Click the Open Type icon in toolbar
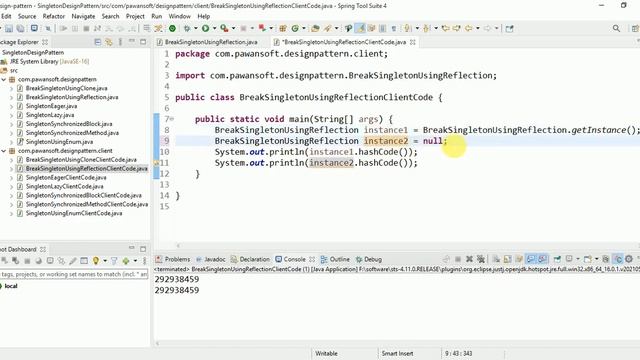 coord(315,28)
